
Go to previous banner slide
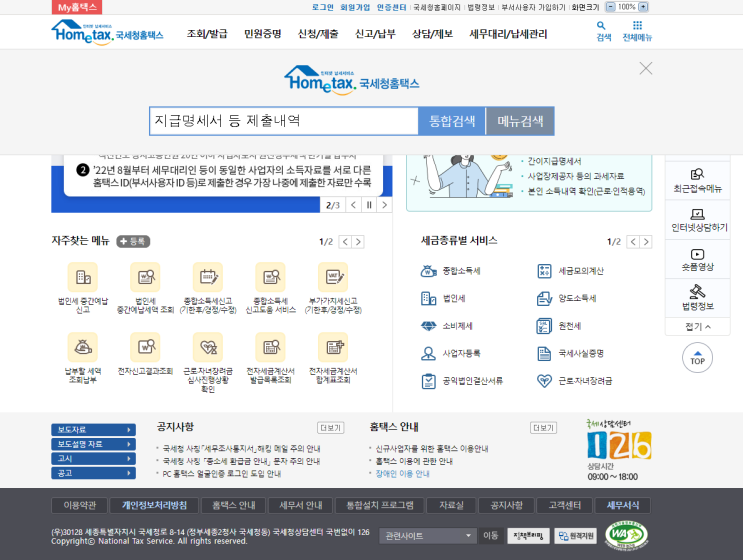(353, 205)
